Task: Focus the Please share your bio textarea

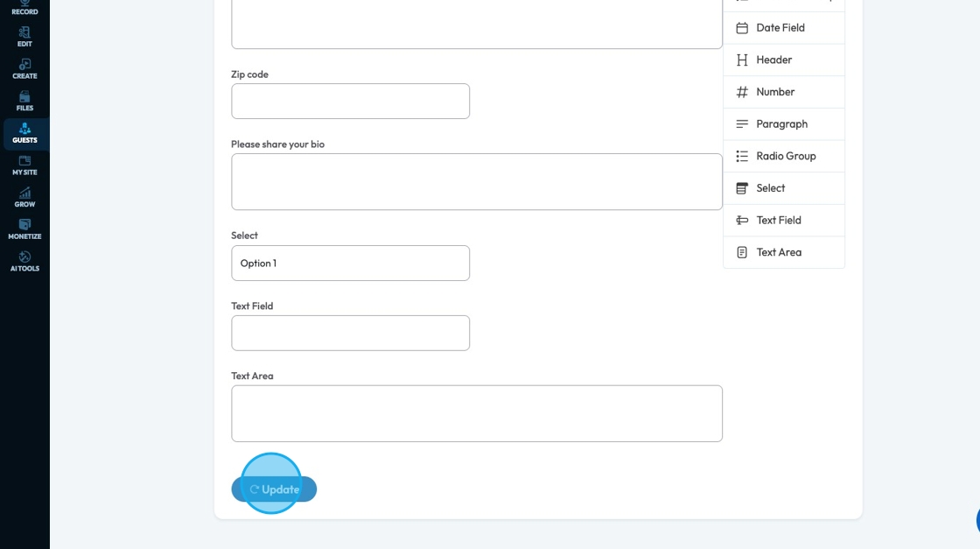Action: click(477, 182)
